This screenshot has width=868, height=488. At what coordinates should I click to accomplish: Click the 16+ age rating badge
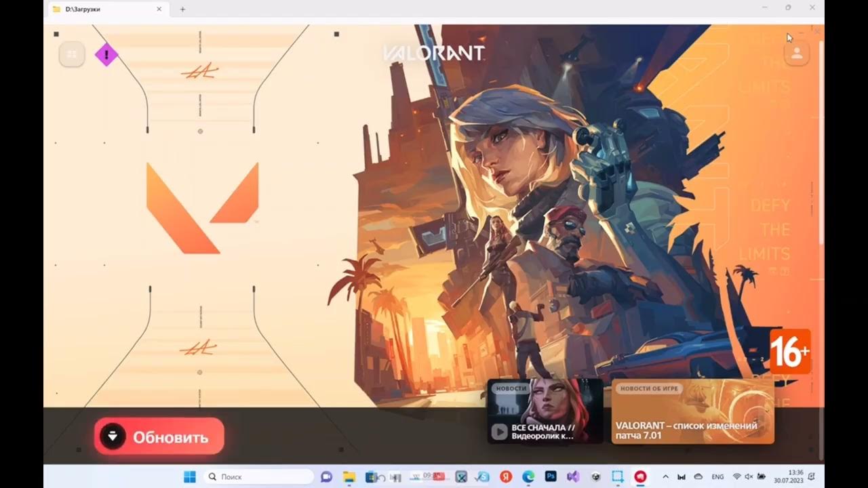click(x=790, y=352)
